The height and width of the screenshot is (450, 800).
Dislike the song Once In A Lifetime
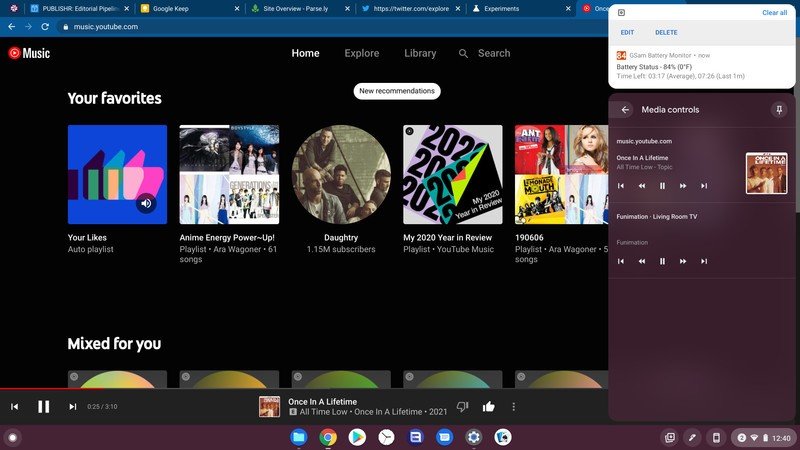pos(462,407)
